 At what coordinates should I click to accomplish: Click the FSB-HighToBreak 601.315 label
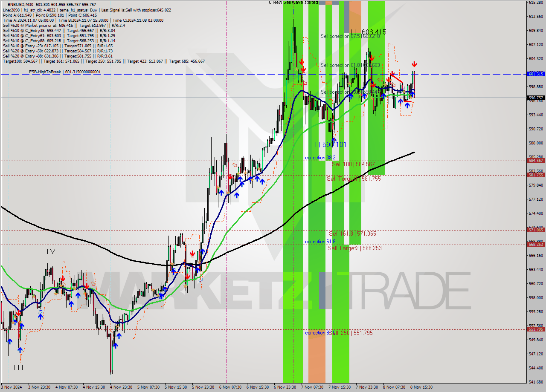[x=65, y=72]
